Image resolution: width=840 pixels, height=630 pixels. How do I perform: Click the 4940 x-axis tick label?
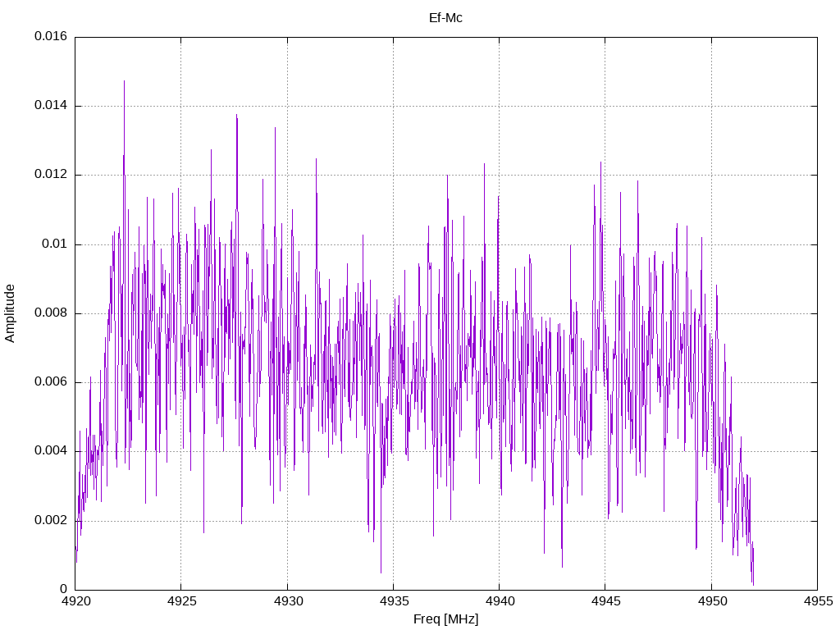coord(500,601)
